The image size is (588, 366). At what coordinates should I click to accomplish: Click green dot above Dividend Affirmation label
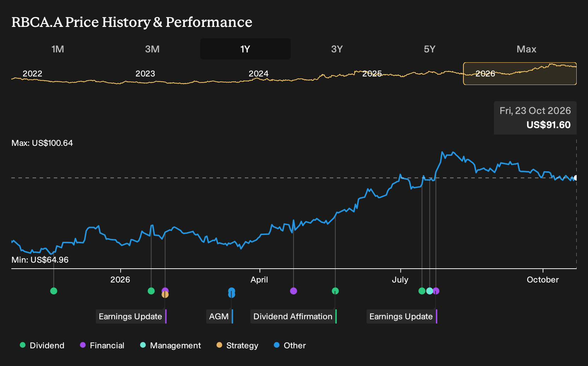point(335,291)
